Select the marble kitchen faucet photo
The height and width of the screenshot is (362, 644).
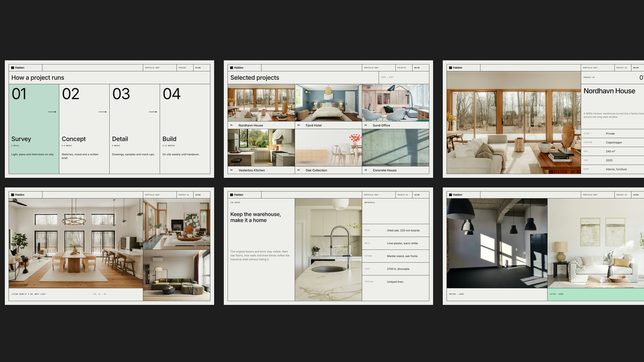(328, 249)
